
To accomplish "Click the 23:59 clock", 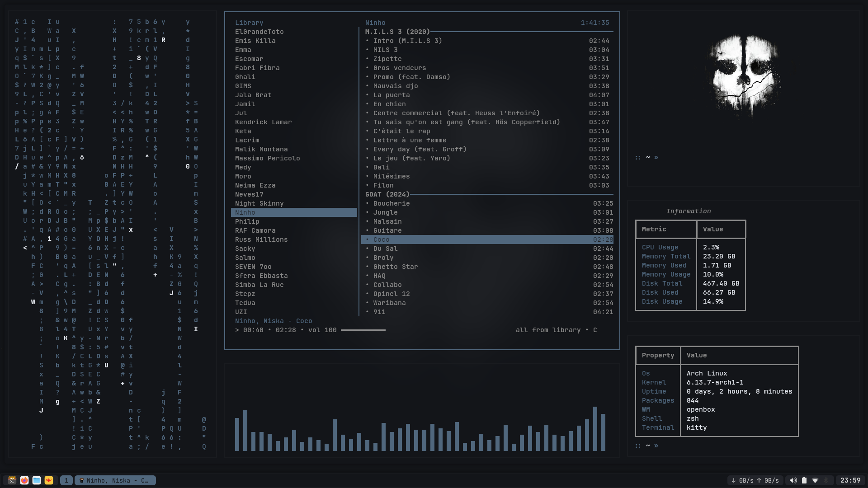I will (x=850, y=480).
